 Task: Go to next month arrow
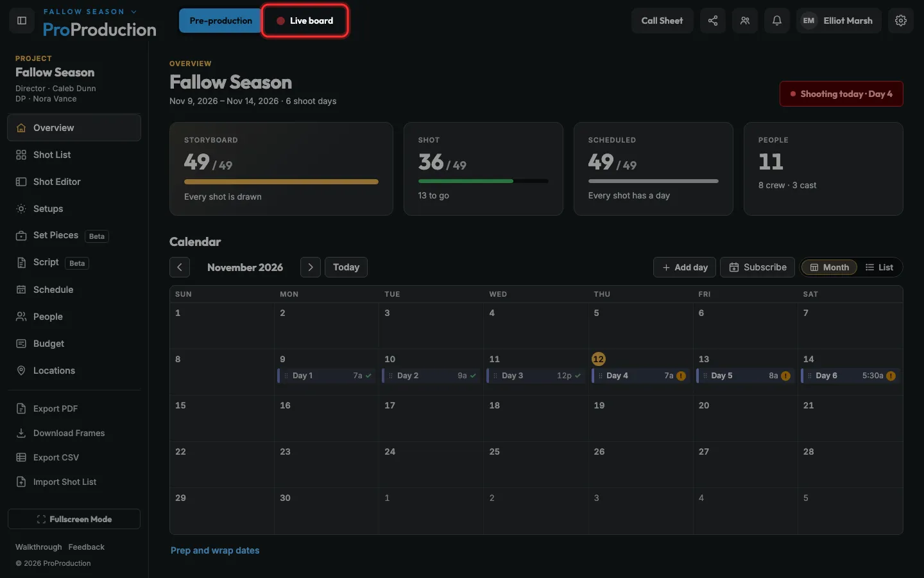tap(311, 267)
